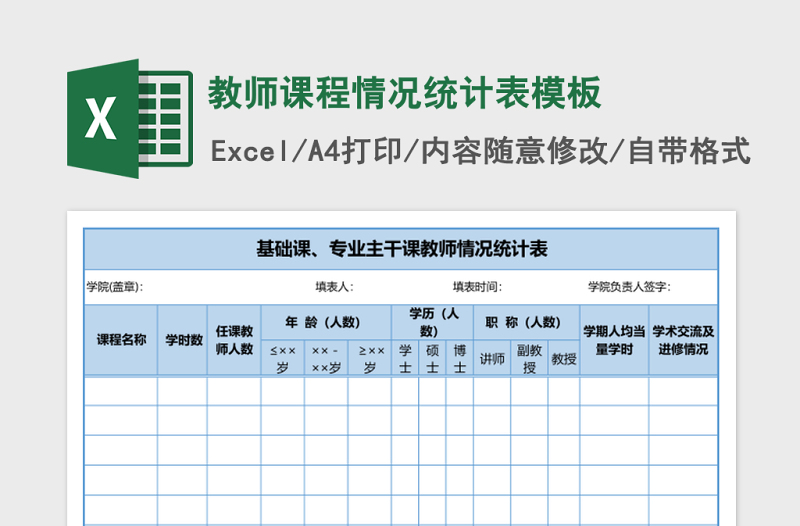Select the 学期人均当量学时 header cell
This screenshot has width=800, height=526.
[614, 340]
